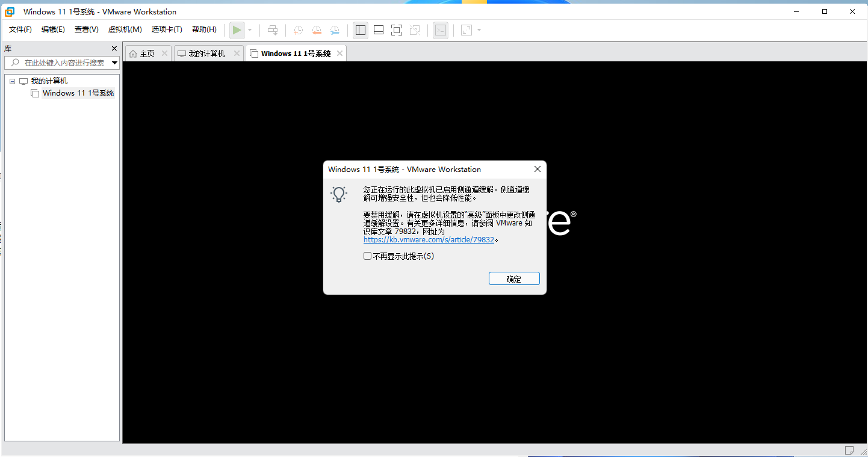
Task: Take a snapshot of the VM
Action: click(298, 30)
